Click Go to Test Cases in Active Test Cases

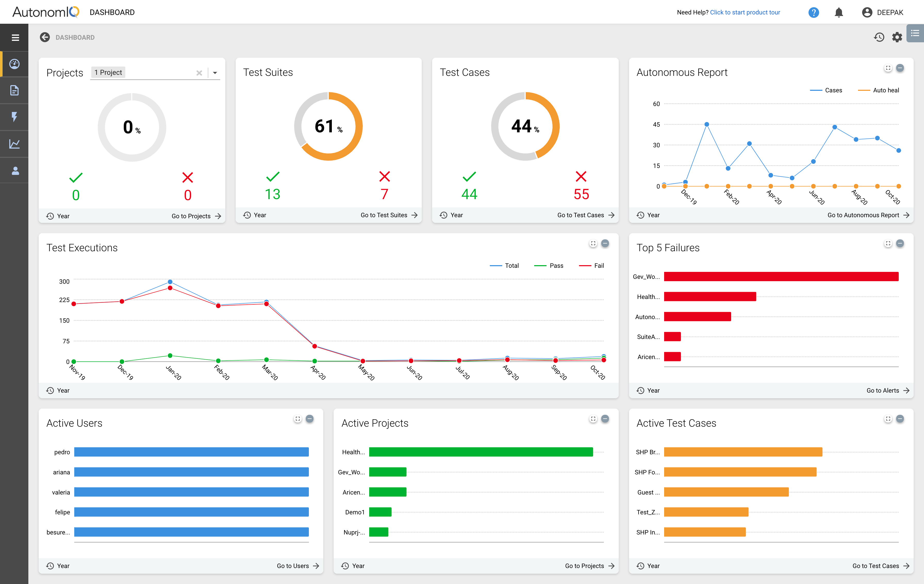pos(881,566)
